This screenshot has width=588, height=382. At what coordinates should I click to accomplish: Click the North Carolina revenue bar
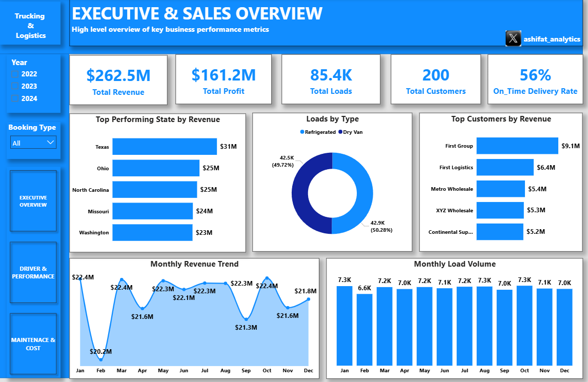pos(154,190)
